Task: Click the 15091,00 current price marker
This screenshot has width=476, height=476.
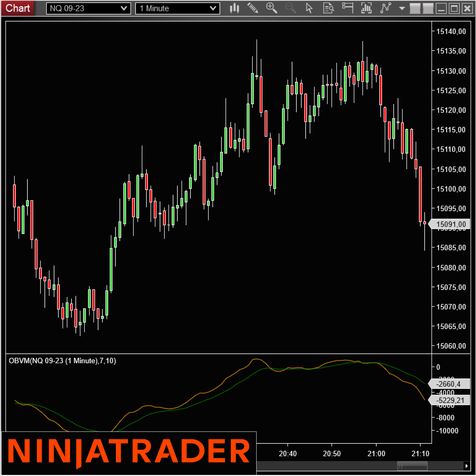Action: coord(449,224)
